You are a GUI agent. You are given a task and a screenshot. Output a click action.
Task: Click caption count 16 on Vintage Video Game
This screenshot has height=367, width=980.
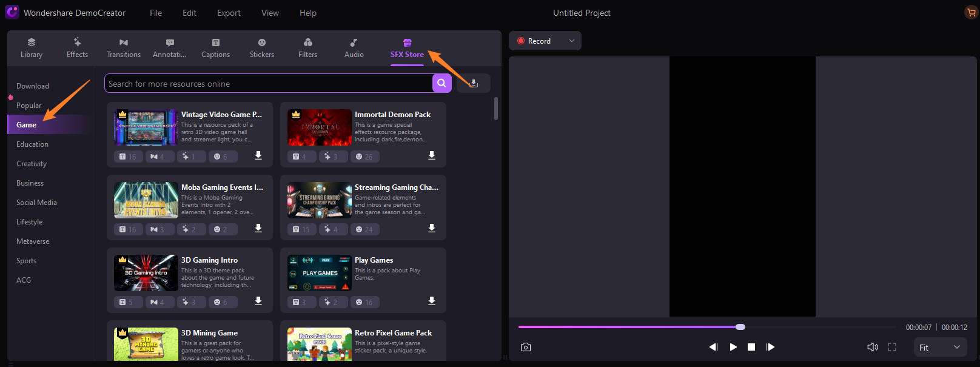point(129,157)
